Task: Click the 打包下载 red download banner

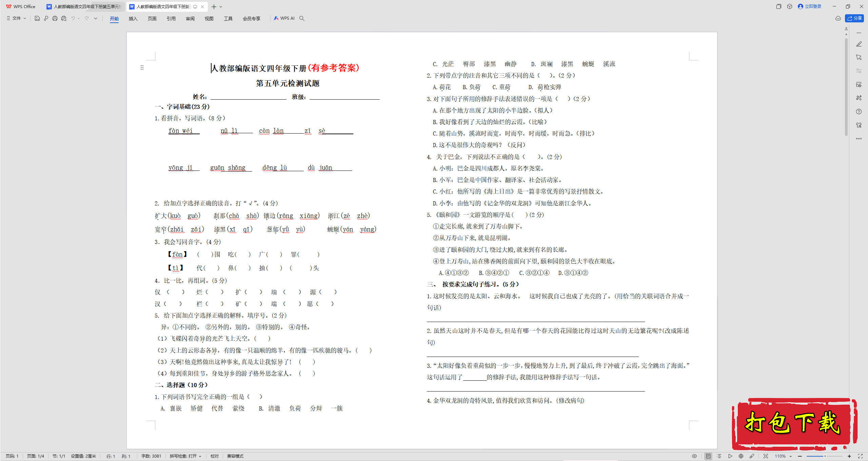Action: 794,424
